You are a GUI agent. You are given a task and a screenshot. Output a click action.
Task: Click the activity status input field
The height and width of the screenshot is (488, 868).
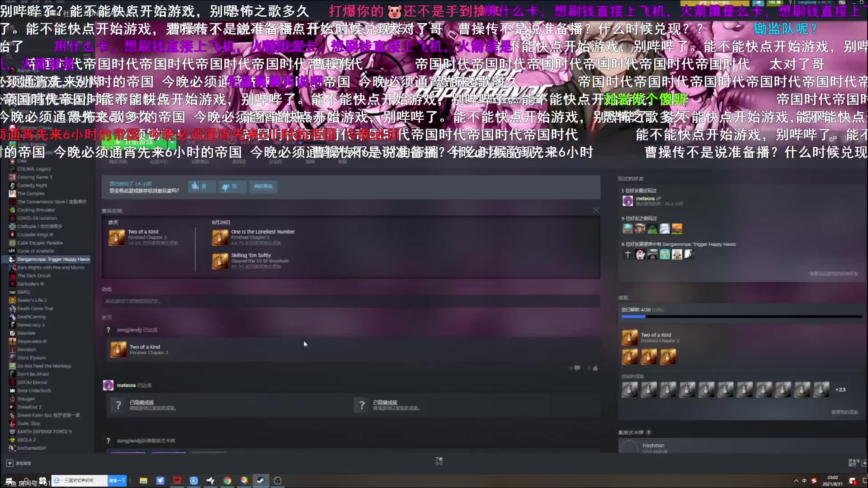point(351,301)
